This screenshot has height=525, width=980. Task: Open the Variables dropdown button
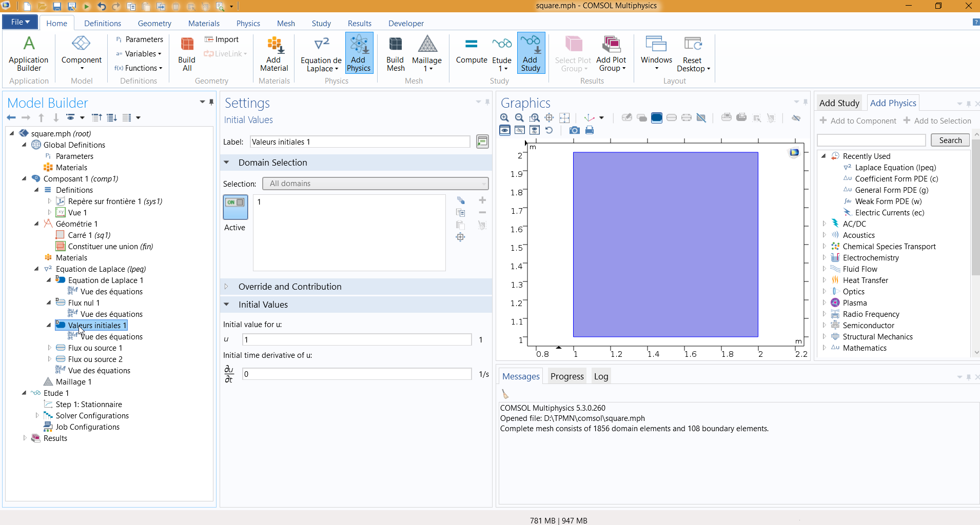(x=139, y=54)
